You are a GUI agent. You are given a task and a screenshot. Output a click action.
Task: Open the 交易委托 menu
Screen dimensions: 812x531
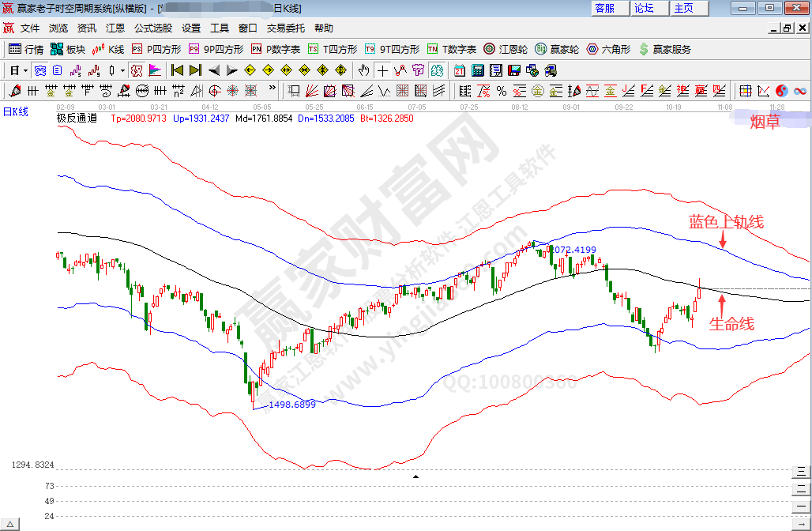coord(285,28)
